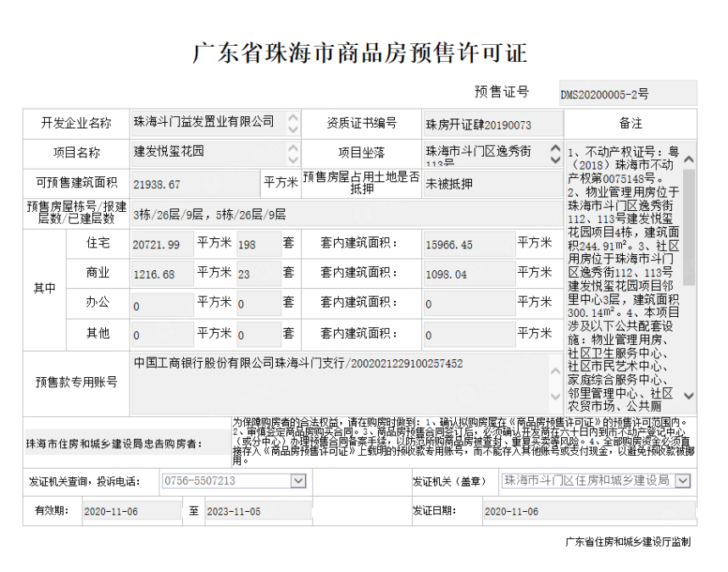Click commercial inner area field 1098.04

[470, 274]
